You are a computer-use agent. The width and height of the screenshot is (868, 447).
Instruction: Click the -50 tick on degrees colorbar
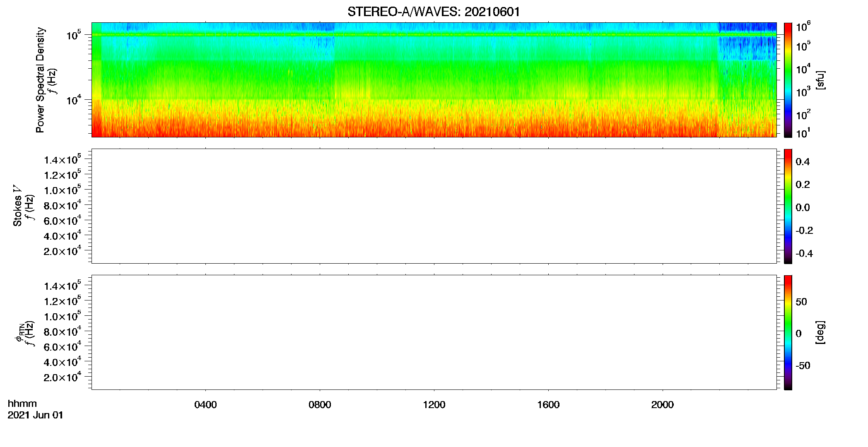coord(803,366)
